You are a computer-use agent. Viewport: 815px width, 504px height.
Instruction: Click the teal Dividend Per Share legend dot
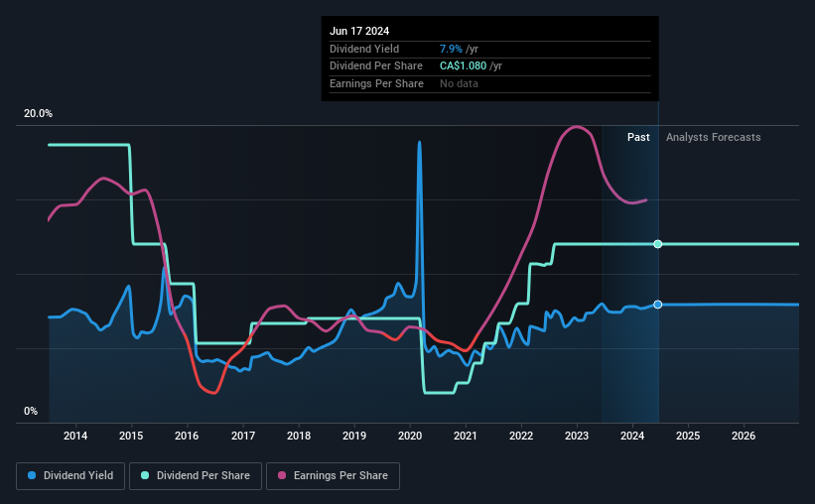click(145, 475)
